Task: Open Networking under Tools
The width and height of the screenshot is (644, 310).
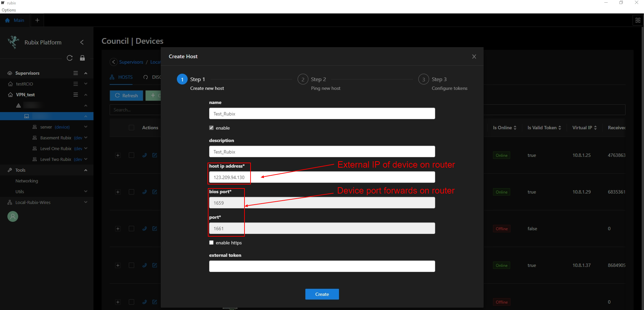Action: (x=27, y=181)
